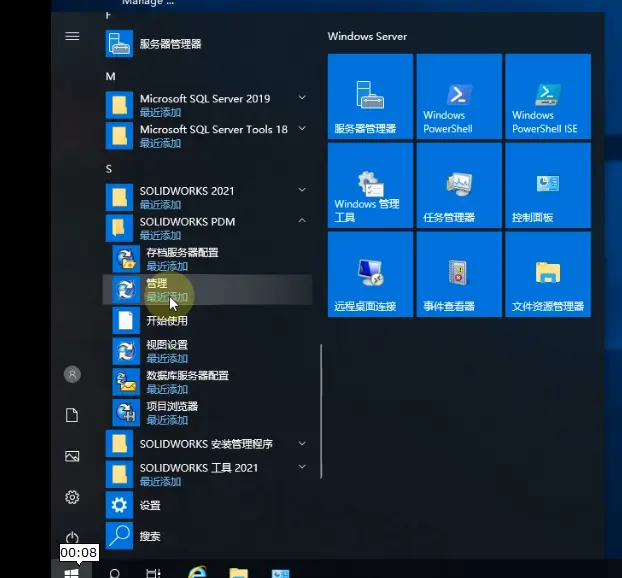Open 服务器管理器 tile in Windows Server group

[x=370, y=96]
